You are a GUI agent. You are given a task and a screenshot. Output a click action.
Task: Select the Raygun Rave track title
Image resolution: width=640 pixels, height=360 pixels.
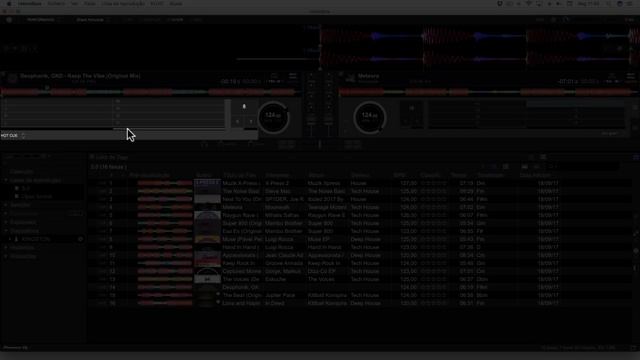point(240,215)
